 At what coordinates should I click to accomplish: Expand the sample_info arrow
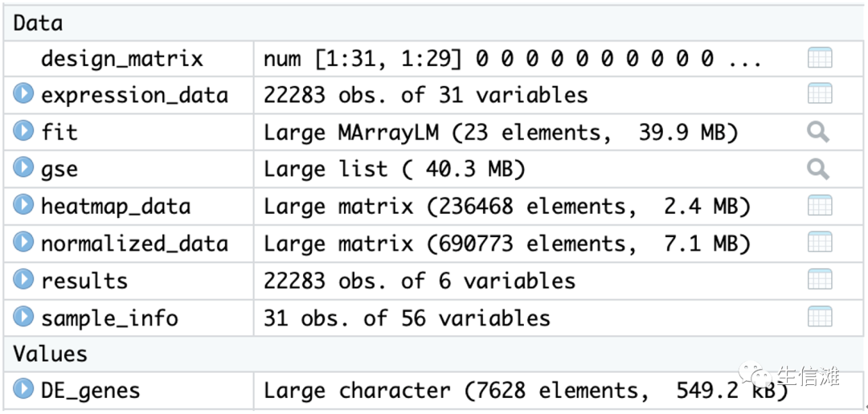pos(23,318)
